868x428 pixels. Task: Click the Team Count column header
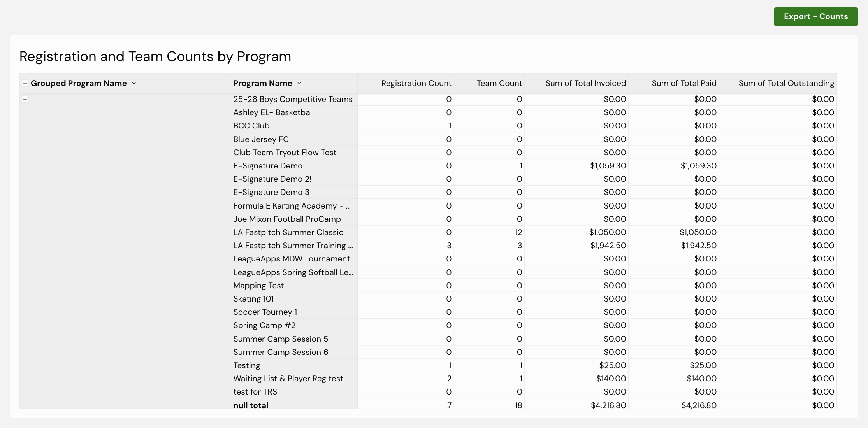tap(499, 83)
